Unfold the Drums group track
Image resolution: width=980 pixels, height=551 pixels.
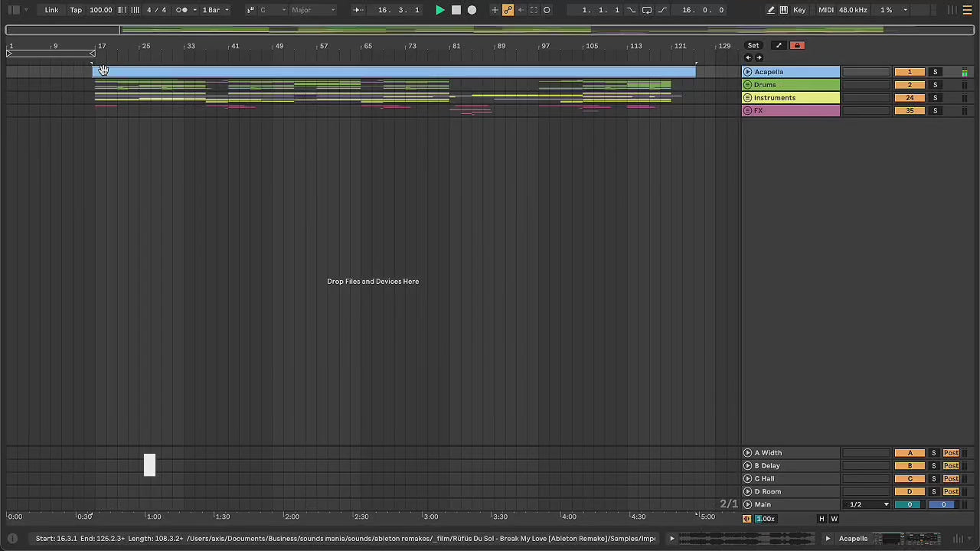(748, 85)
